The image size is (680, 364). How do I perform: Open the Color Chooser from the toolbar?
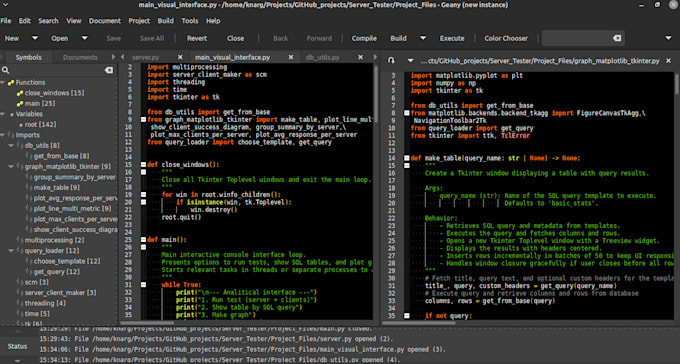click(506, 38)
